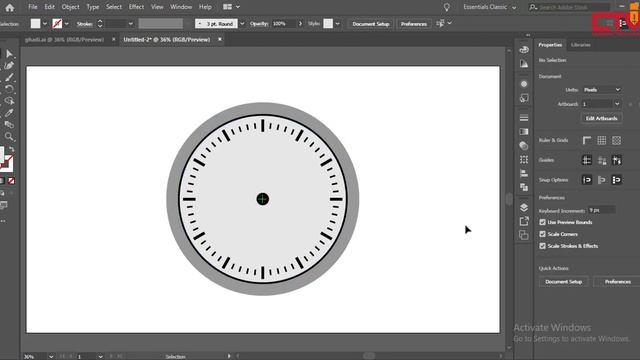Select the Blend tool
Image resolution: width=640 pixels, height=360 pixels.
click(9, 124)
